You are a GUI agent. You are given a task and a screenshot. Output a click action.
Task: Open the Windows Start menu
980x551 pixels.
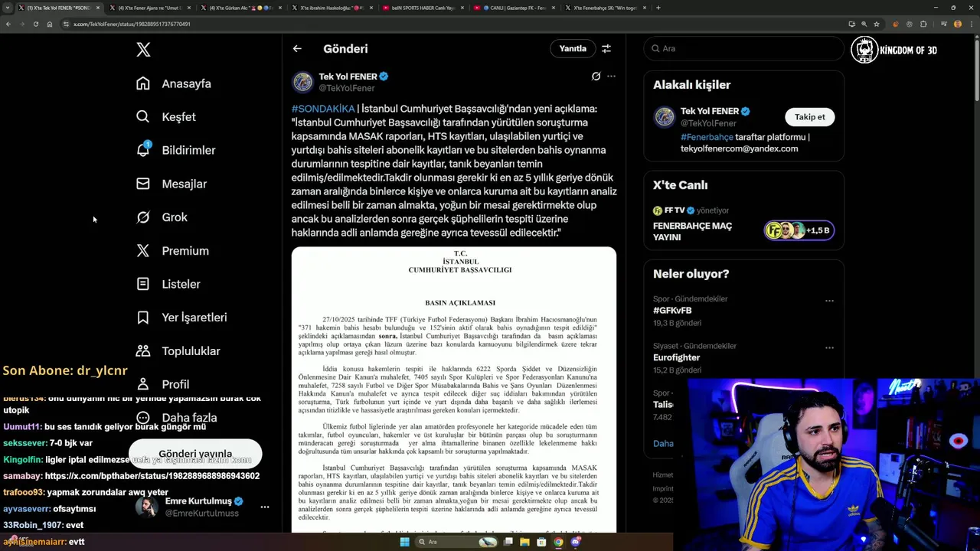404,542
